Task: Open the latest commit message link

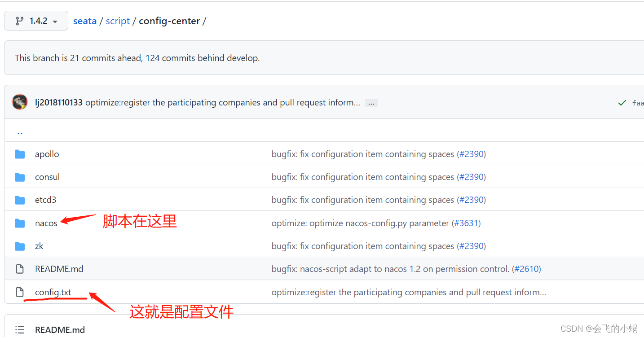Action: tap(223, 102)
